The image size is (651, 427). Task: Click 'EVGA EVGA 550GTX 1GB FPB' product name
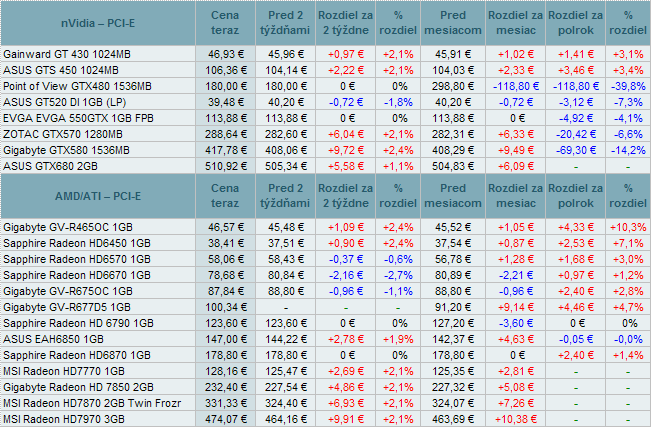pyautogui.click(x=78, y=118)
